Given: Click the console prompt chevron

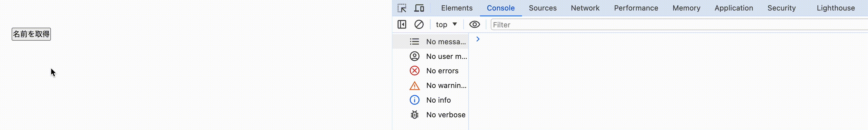Looking at the screenshot, I should click(478, 39).
